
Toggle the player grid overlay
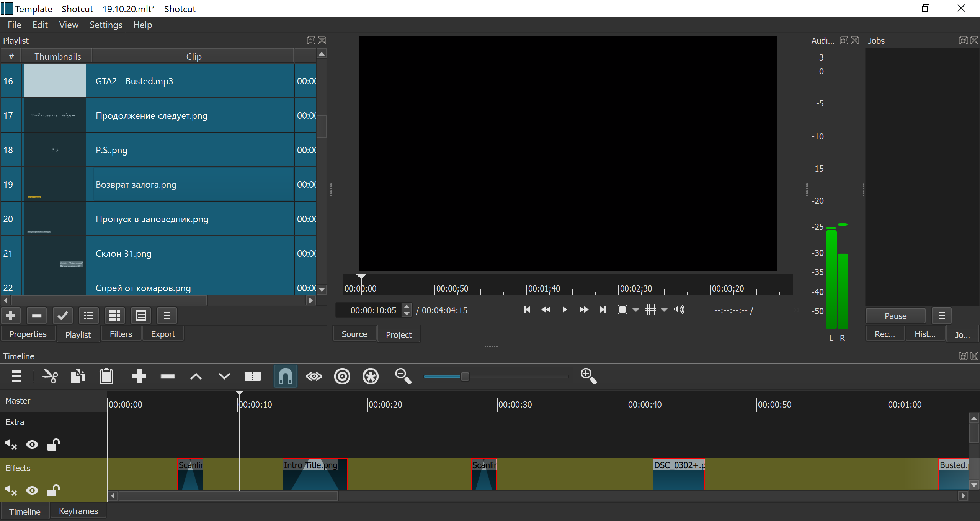point(651,310)
